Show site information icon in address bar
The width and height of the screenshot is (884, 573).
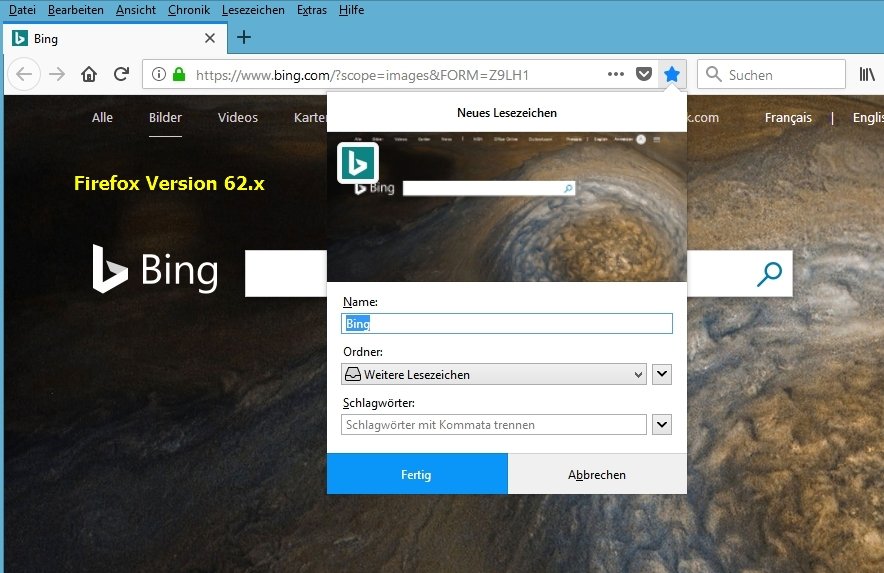[159, 74]
